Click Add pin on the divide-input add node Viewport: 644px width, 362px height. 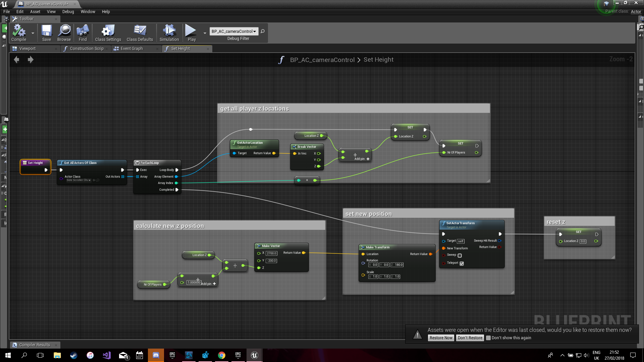pos(209,284)
